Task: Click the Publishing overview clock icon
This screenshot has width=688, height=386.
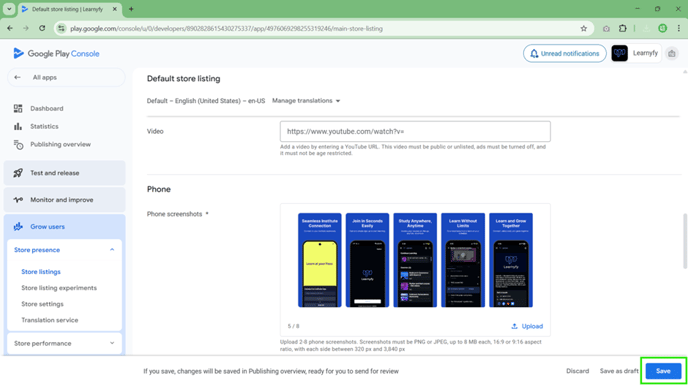Action: [x=18, y=144]
